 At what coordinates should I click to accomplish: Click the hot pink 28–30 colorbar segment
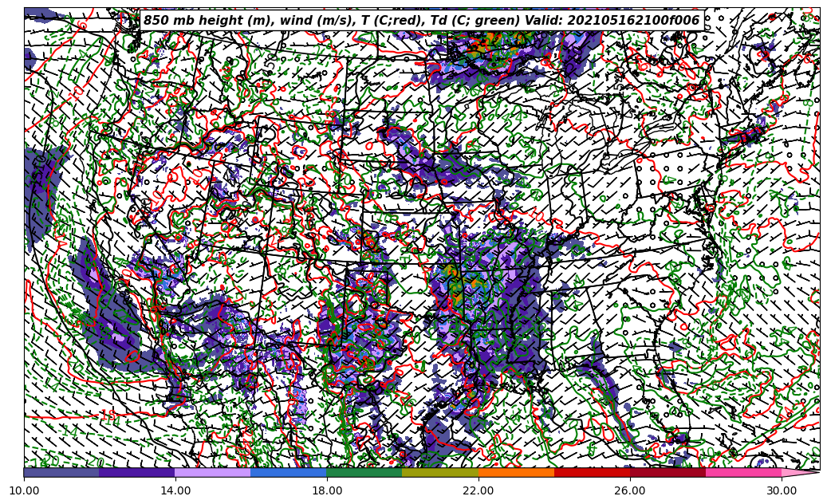tap(743, 472)
